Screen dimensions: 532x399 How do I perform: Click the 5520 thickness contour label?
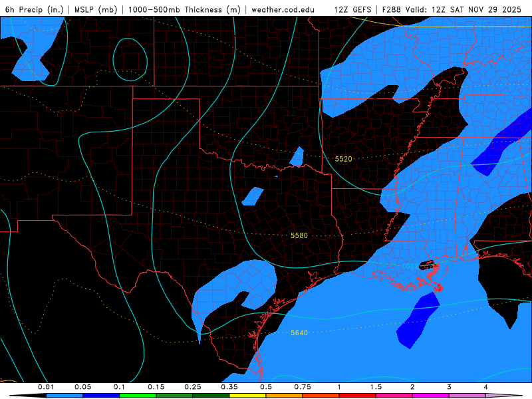(x=343, y=159)
